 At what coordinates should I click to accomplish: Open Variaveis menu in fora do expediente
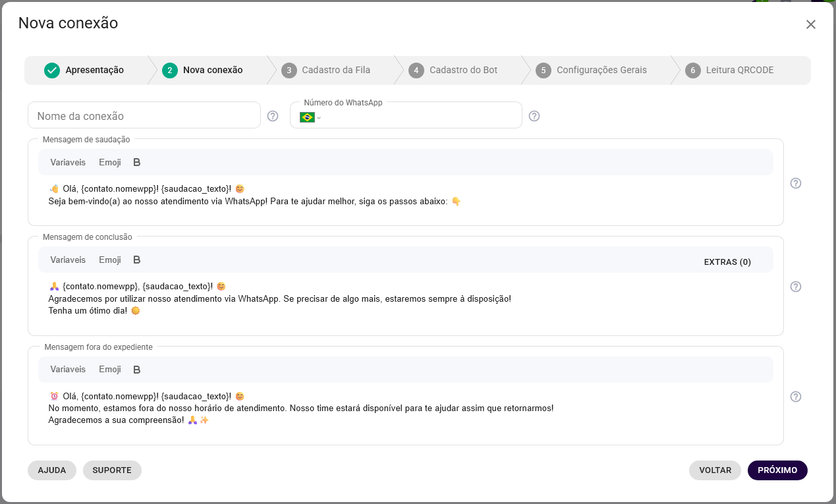(x=68, y=370)
